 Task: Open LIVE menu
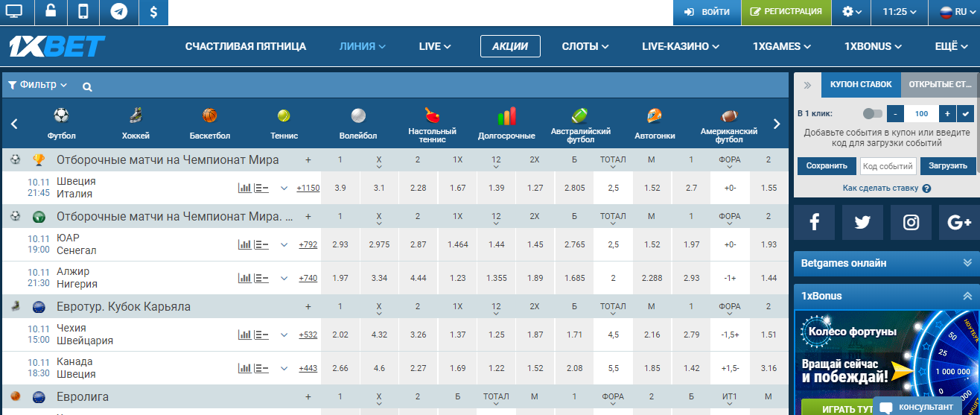tap(435, 46)
